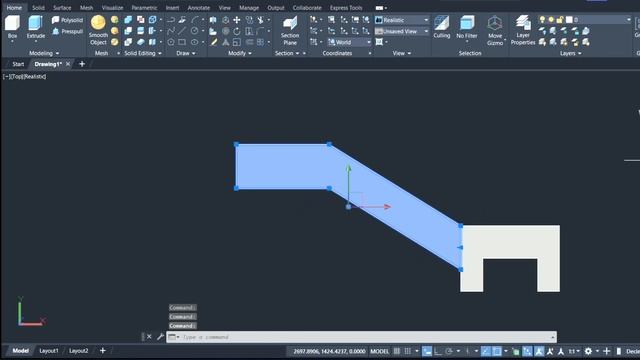Viewport: 640px width, 360px height.
Task: Close the command line with X button
Action: coord(149,337)
